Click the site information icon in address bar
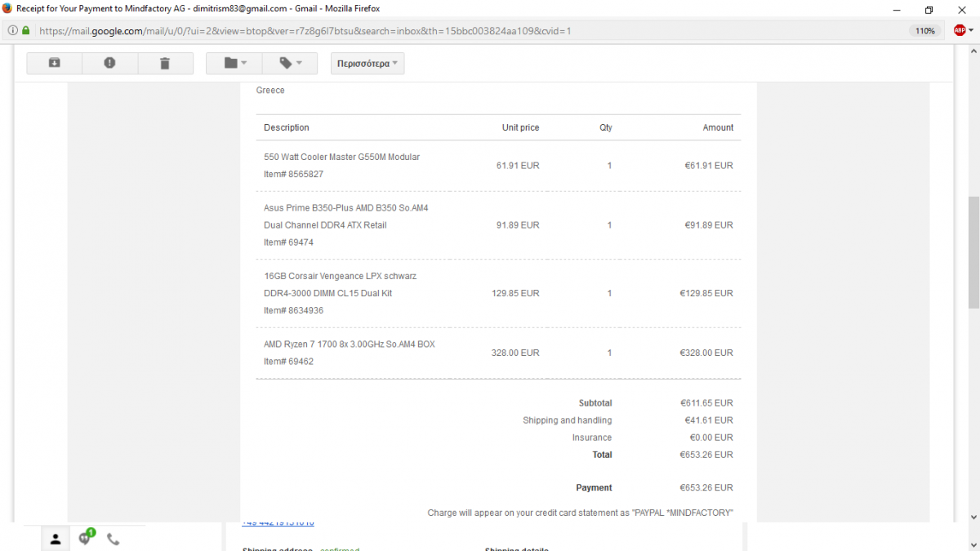 [11, 31]
